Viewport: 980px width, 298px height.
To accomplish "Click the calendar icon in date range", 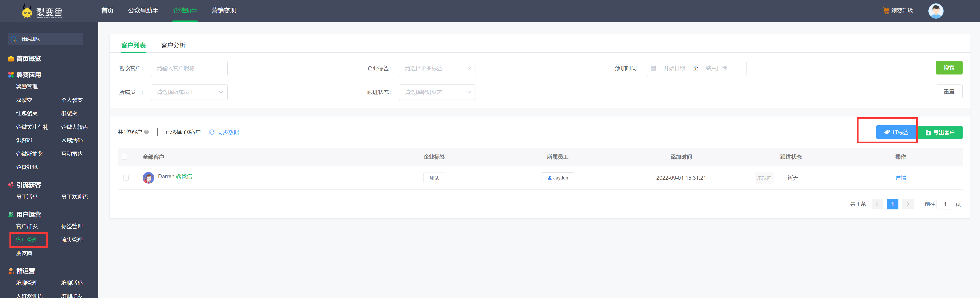I will click(x=653, y=68).
